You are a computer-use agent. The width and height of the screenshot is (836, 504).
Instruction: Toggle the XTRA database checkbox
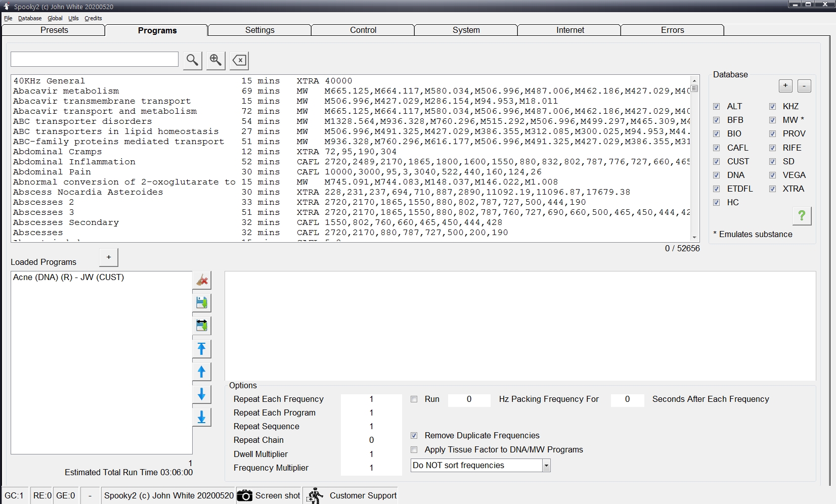coord(772,189)
